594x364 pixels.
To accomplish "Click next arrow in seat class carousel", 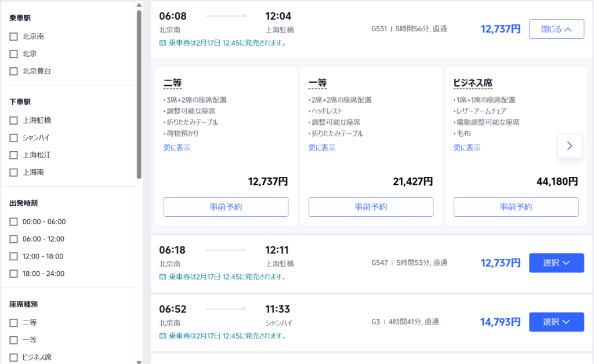I will tap(569, 146).
